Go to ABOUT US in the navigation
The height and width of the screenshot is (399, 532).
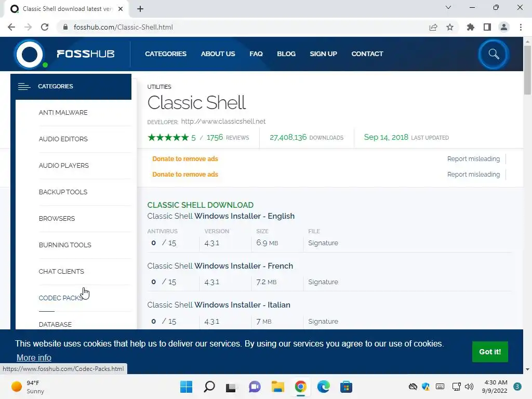[218, 54]
